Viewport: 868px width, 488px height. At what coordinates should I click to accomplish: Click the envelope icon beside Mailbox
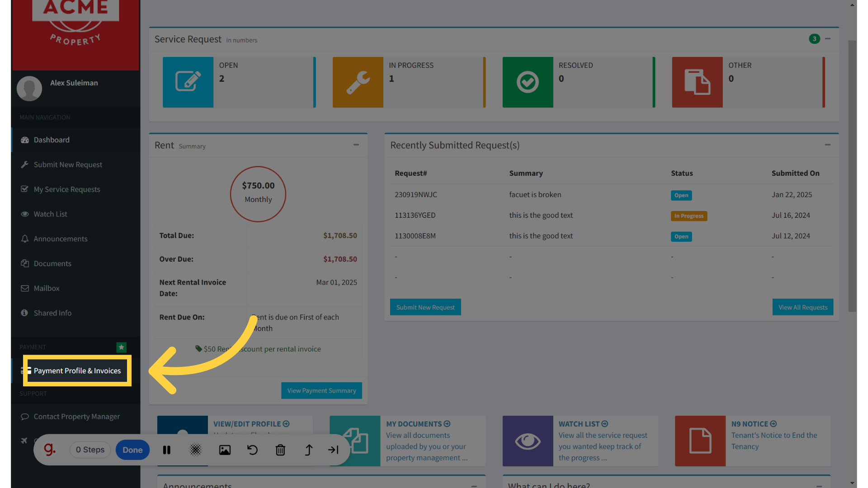(25, 288)
